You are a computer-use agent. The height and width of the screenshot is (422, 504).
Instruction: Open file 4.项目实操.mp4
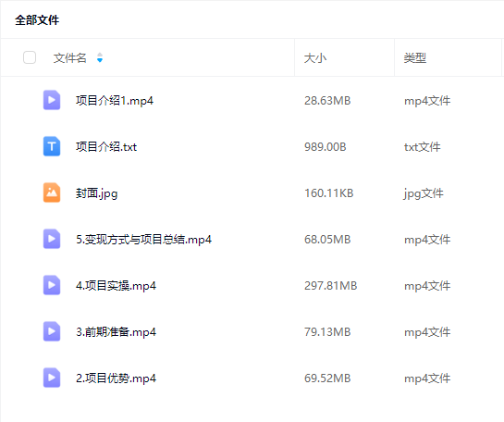(116, 286)
